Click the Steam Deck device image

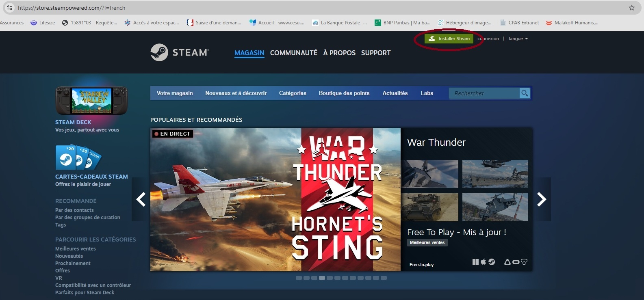(91, 100)
